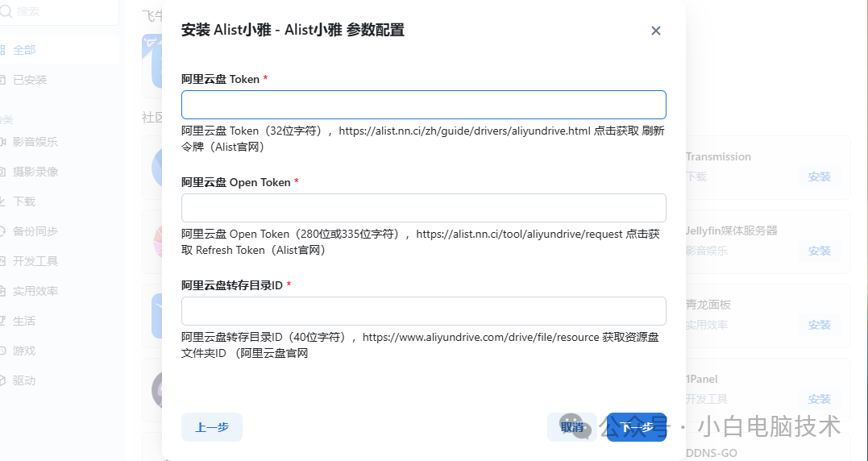This screenshot has height=461, width=868.
Task: Click the 取消 button
Action: [572, 427]
